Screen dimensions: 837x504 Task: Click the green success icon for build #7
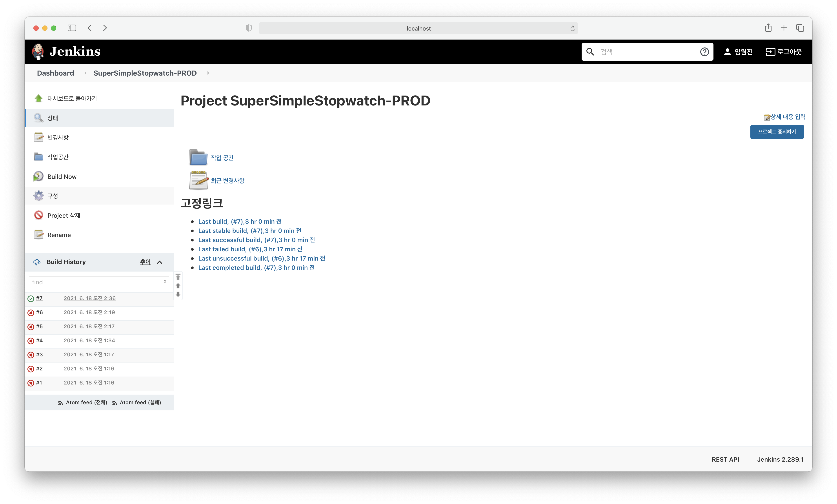[x=31, y=299]
